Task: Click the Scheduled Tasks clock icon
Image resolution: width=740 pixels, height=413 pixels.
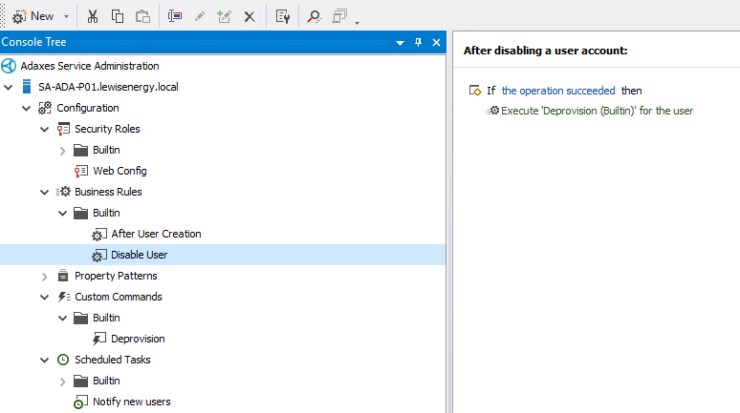Action: [63, 360]
